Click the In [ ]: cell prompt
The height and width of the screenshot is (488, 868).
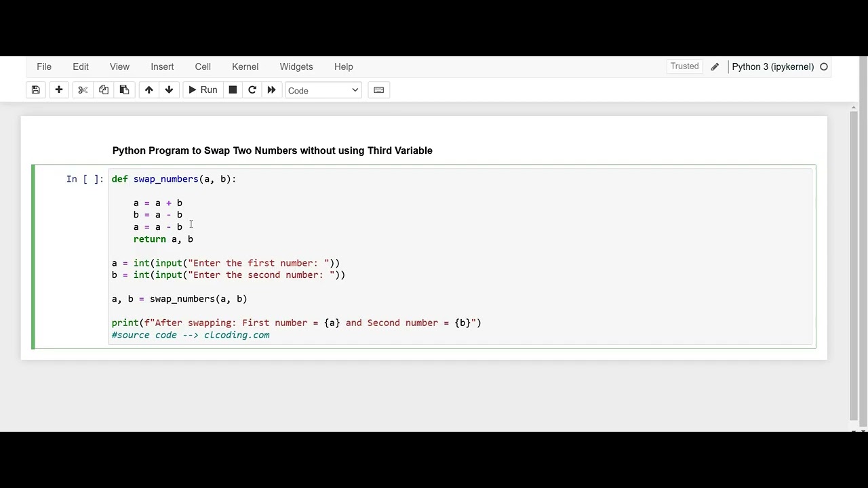click(85, 179)
